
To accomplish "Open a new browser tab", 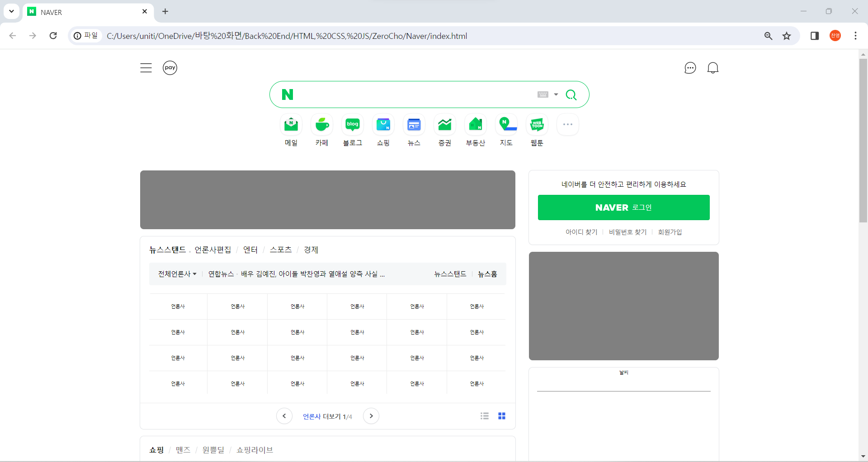I will [165, 11].
